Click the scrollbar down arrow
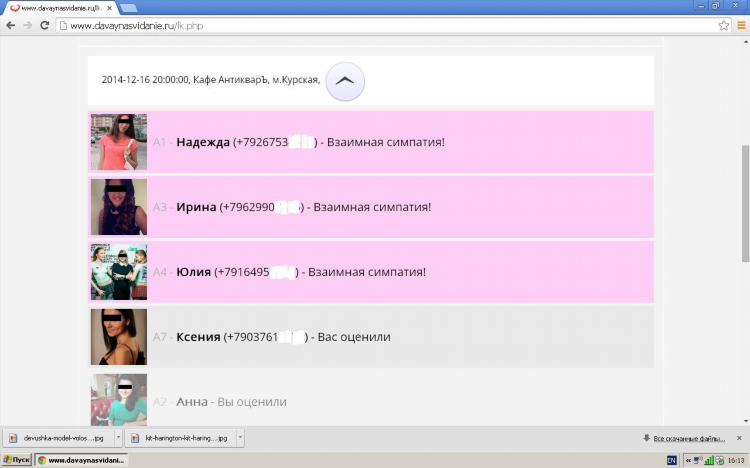Image resolution: width=750 pixels, height=468 pixels. [x=745, y=421]
